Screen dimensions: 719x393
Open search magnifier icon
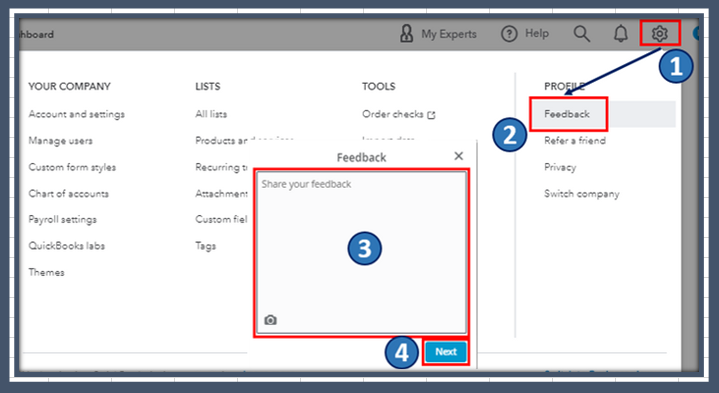[581, 33]
